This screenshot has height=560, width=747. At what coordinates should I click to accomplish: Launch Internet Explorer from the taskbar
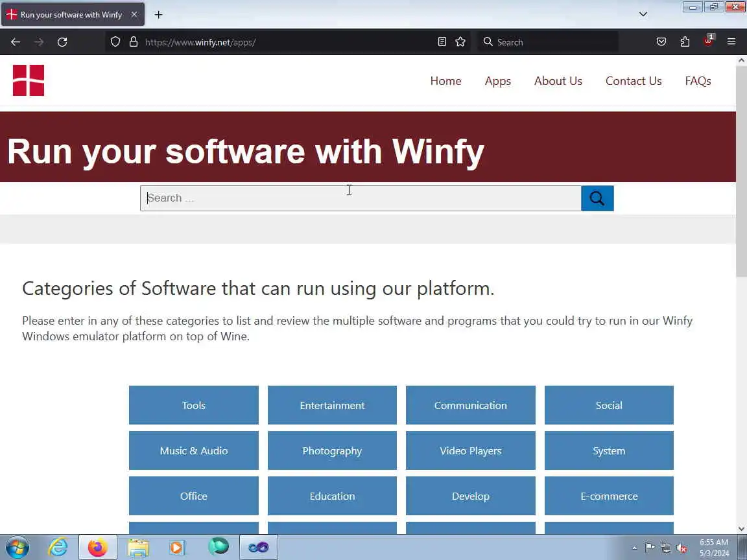pyautogui.click(x=58, y=547)
